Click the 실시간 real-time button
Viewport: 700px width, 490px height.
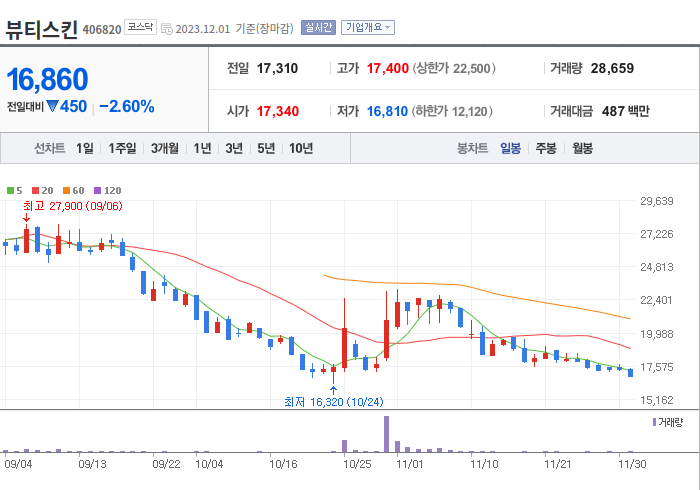click(x=318, y=28)
